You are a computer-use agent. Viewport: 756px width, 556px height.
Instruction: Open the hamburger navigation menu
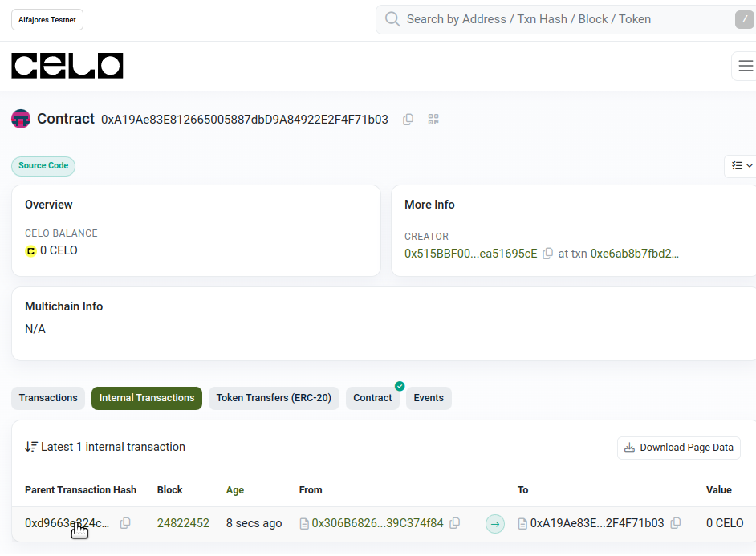tap(746, 66)
